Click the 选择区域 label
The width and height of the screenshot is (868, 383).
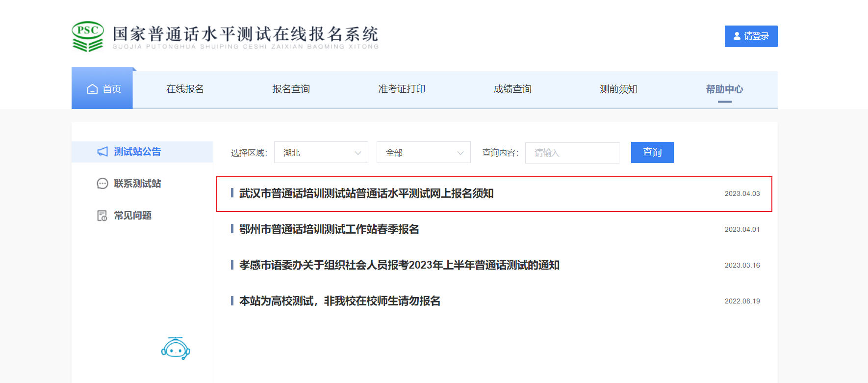(x=249, y=153)
